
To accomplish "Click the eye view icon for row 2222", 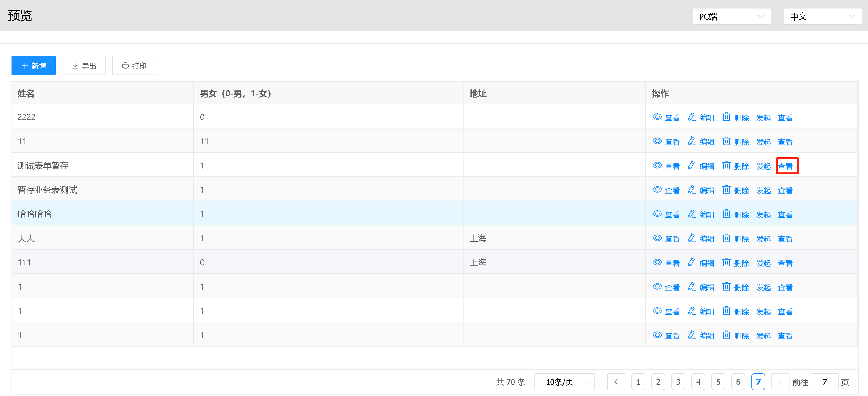I will click(x=657, y=117).
